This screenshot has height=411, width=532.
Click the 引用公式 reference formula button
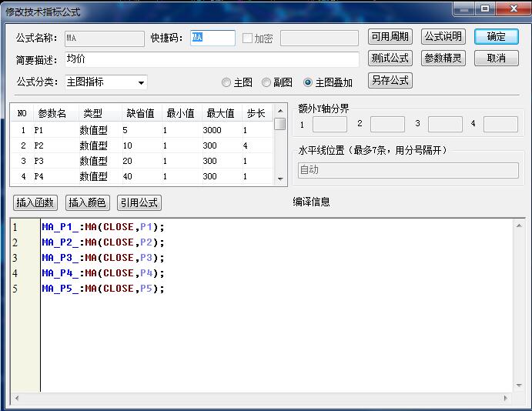[x=139, y=203]
